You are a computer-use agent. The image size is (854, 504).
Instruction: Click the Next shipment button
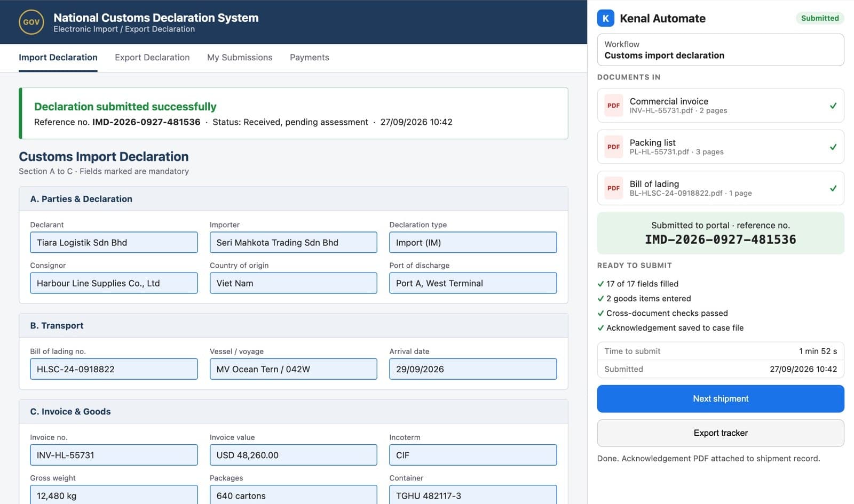pos(721,399)
